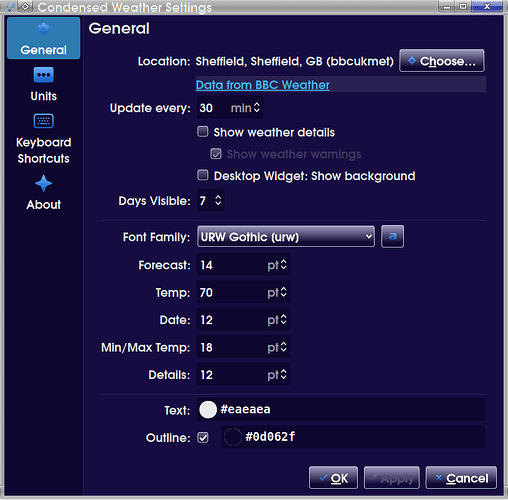
Task: Click the Date pt spinner arrows
Action: pos(283,319)
